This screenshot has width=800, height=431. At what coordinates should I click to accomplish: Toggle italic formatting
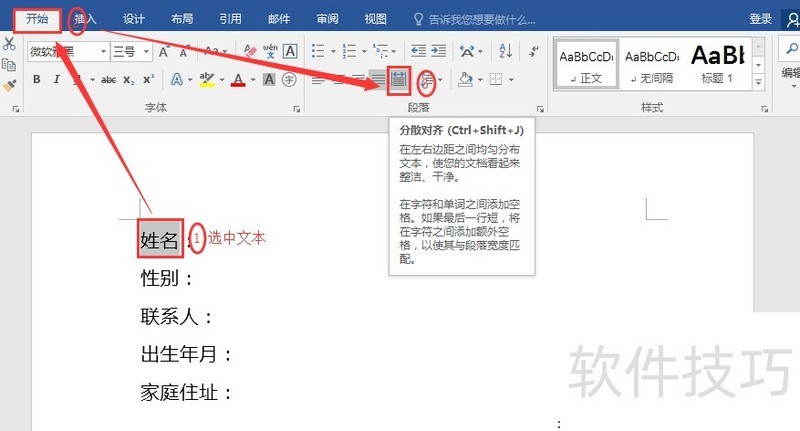click(x=57, y=80)
